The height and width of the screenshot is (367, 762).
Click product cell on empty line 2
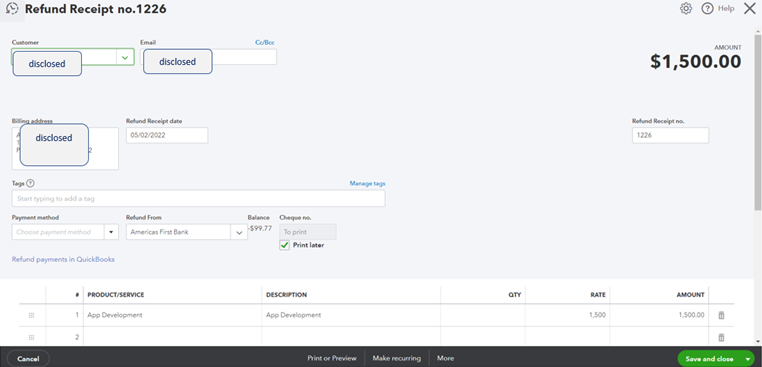[173, 337]
